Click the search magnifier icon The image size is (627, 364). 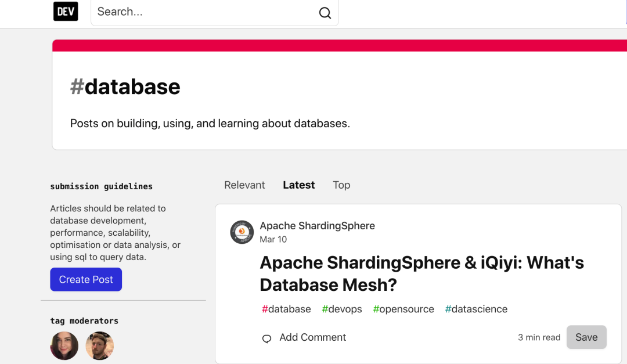(325, 13)
